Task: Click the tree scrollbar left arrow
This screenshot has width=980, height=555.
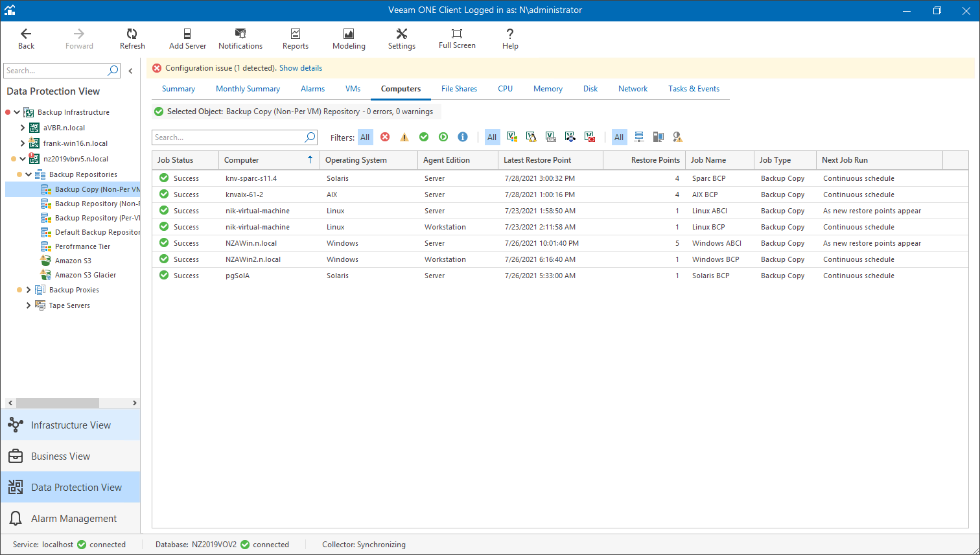Action: click(x=10, y=403)
